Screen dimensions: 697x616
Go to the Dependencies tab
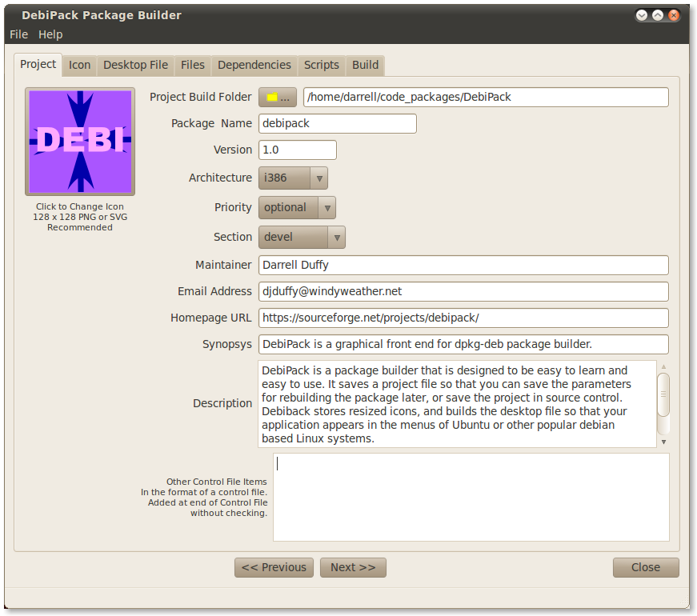254,65
